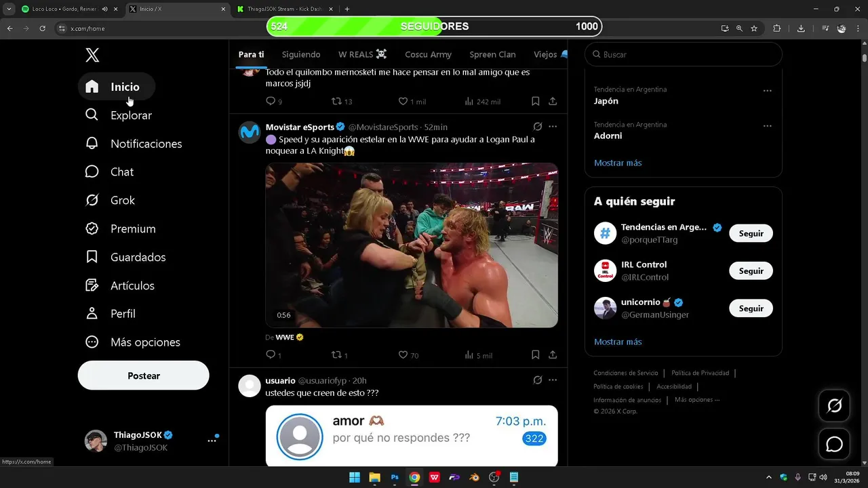Bookmark the mernosketi post

[x=535, y=101]
